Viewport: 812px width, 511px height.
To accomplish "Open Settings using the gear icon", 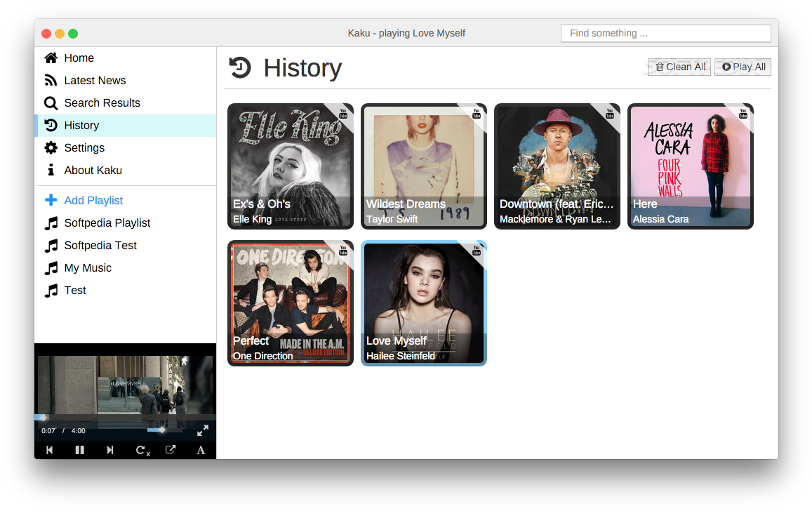I will 50,147.
